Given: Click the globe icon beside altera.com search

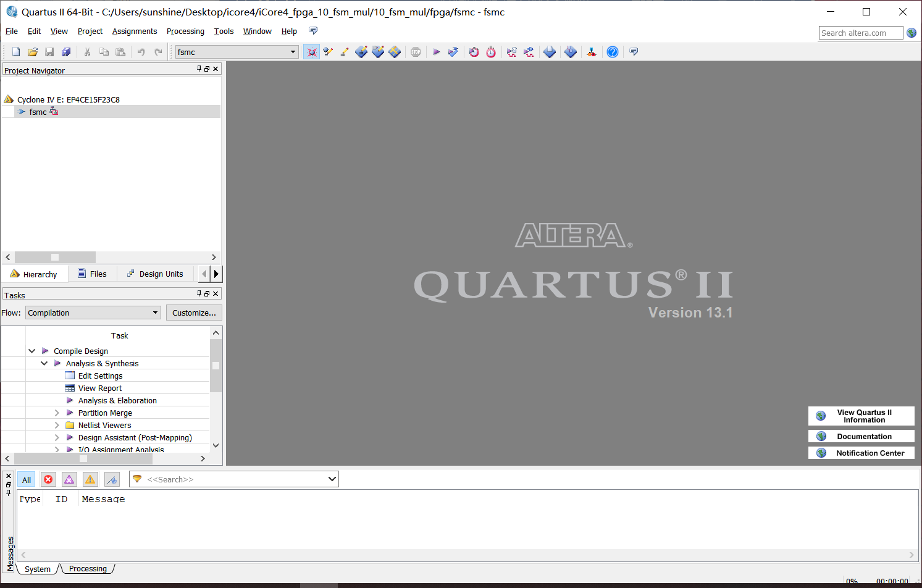Looking at the screenshot, I should click(912, 33).
